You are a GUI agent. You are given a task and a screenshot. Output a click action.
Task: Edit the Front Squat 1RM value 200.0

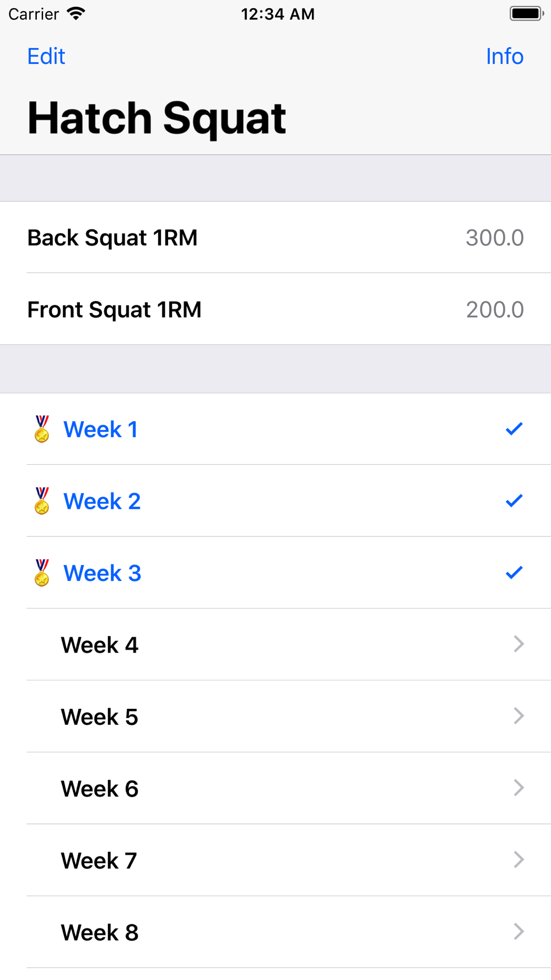coord(494,309)
